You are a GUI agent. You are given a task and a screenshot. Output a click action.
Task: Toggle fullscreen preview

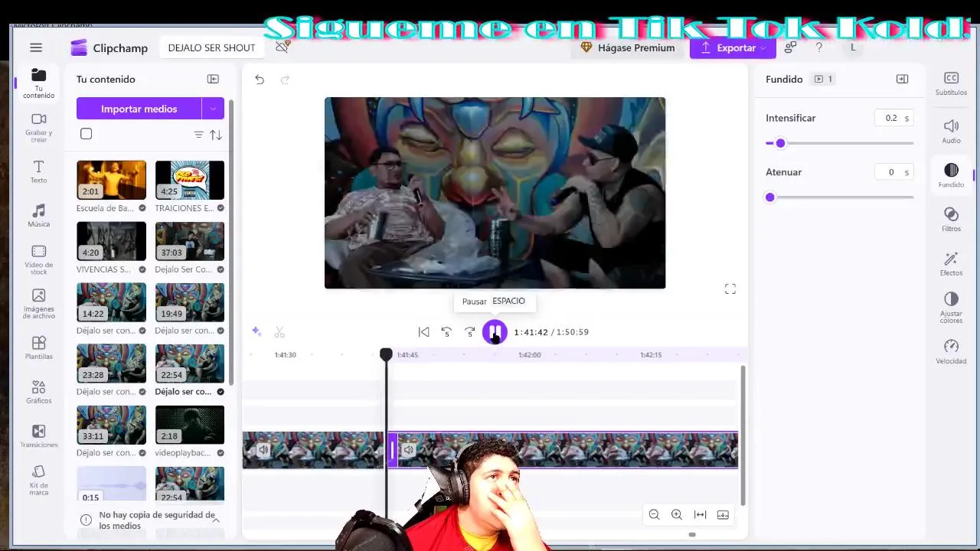[730, 289]
